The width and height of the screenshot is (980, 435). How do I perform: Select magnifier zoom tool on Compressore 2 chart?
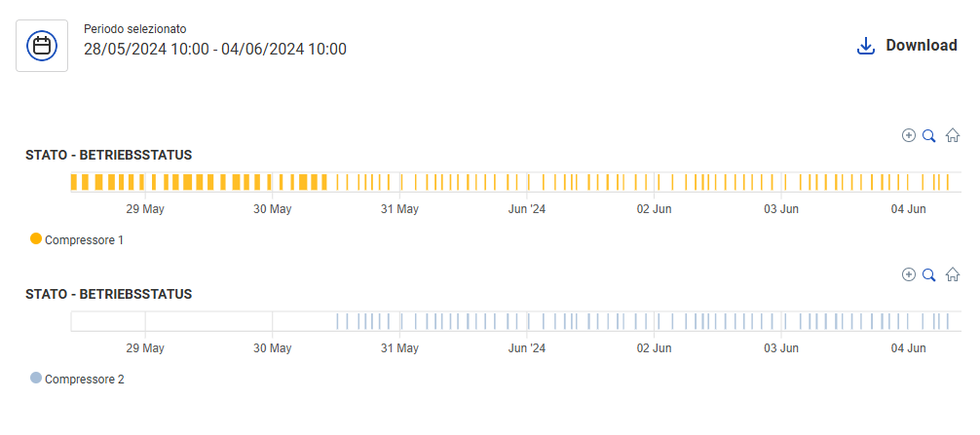929,275
